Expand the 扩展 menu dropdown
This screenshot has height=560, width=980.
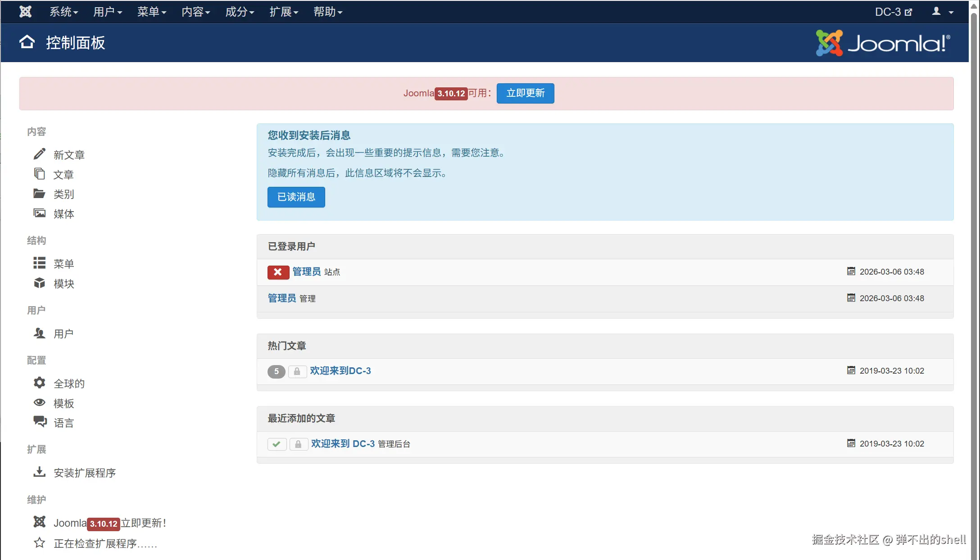(x=284, y=12)
